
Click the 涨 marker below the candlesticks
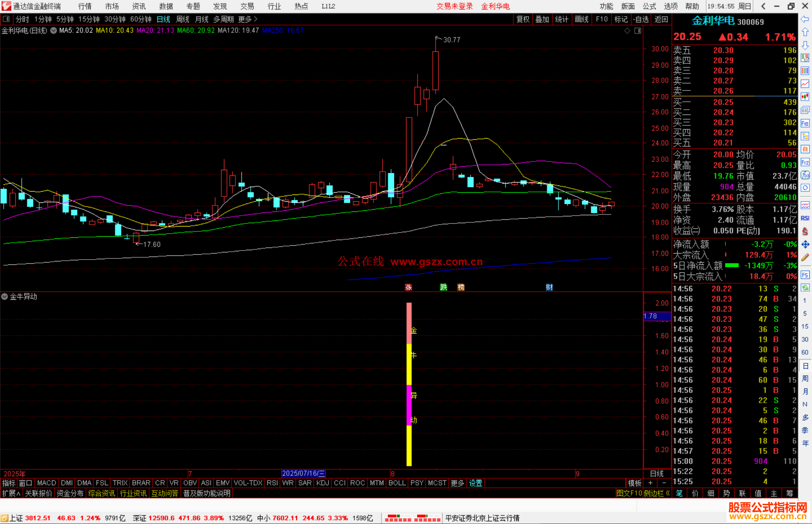tap(409, 287)
